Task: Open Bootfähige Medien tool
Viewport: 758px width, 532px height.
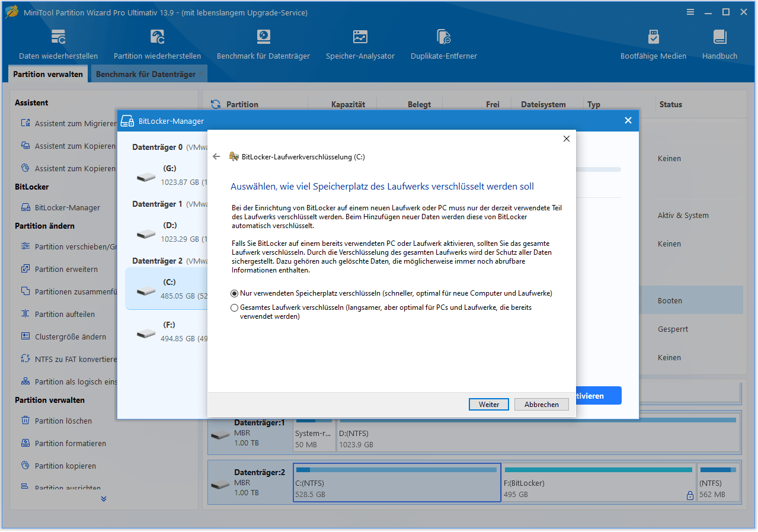Action: (653, 45)
